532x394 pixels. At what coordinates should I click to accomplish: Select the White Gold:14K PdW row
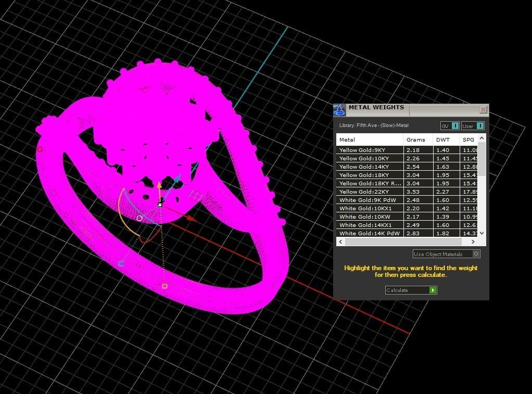(407, 233)
